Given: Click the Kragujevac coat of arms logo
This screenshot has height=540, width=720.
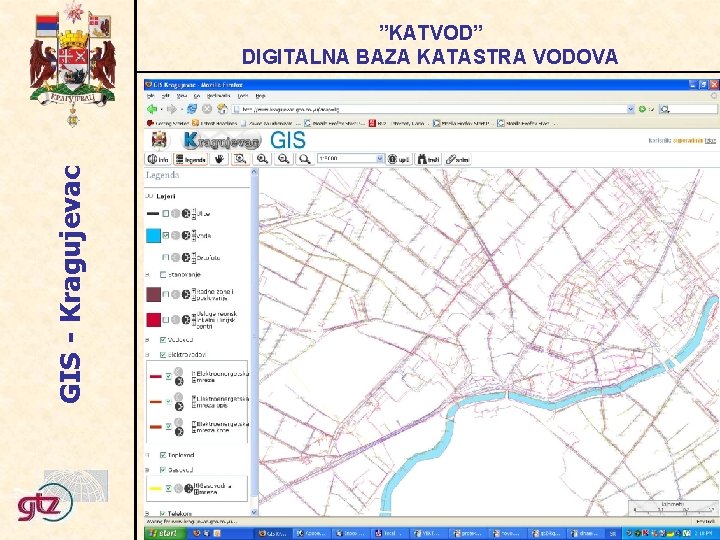Looking at the screenshot, I should click(x=159, y=140).
